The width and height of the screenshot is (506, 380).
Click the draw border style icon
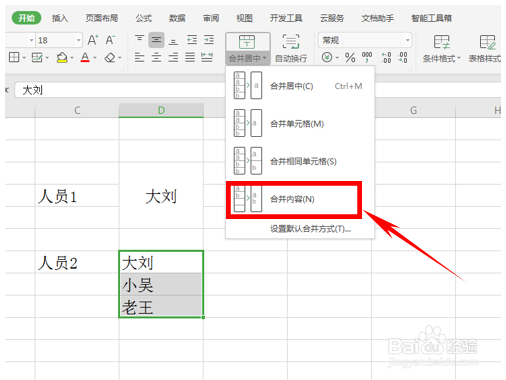37,58
